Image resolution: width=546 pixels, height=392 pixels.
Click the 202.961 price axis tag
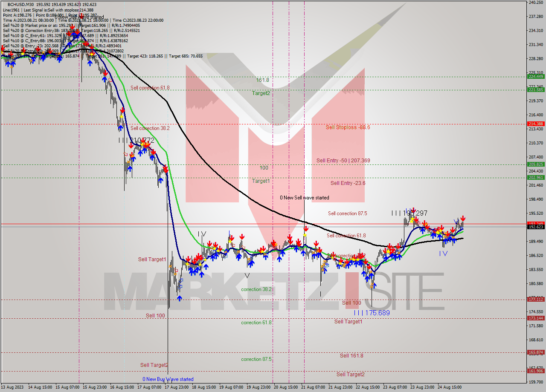point(535,178)
